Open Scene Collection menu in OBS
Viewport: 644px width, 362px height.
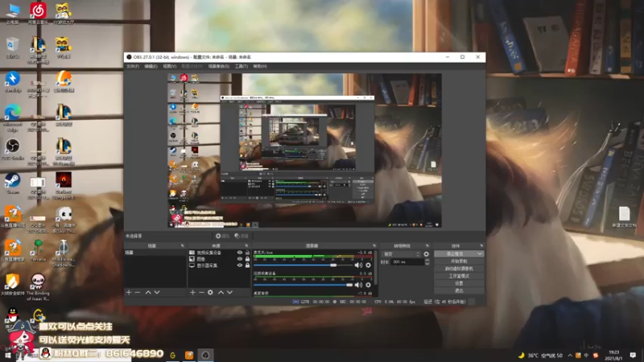pyautogui.click(x=218, y=66)
